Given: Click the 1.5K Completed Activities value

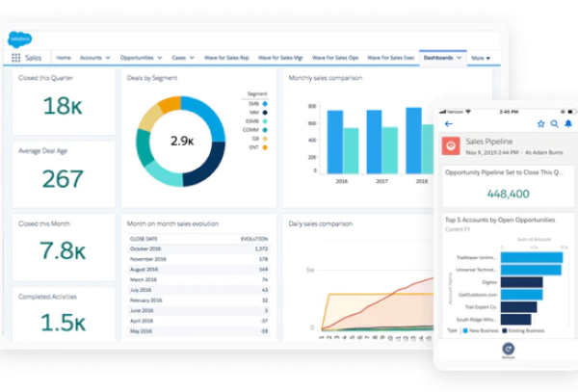Looking at the screenshot, I should coord(63,323).
